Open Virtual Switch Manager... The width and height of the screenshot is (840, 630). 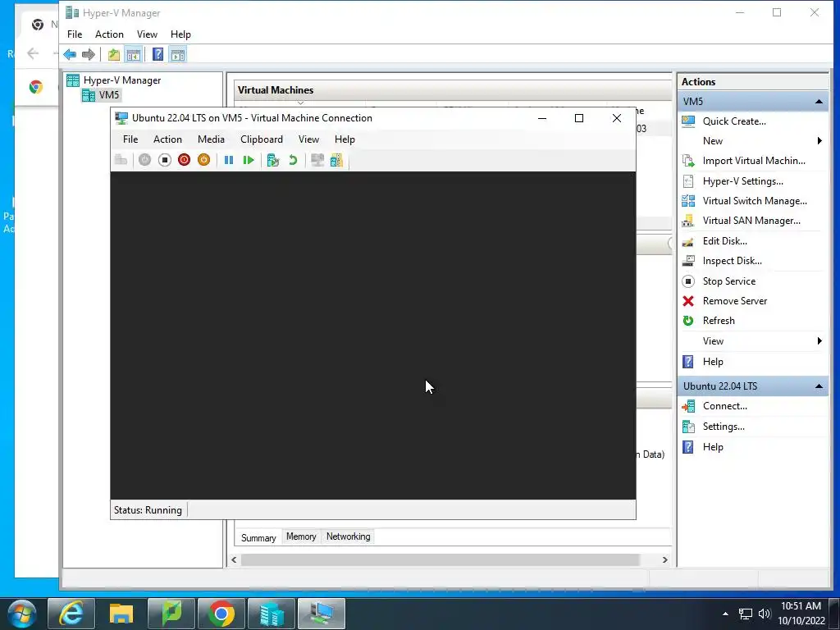(x=755, y=201)
